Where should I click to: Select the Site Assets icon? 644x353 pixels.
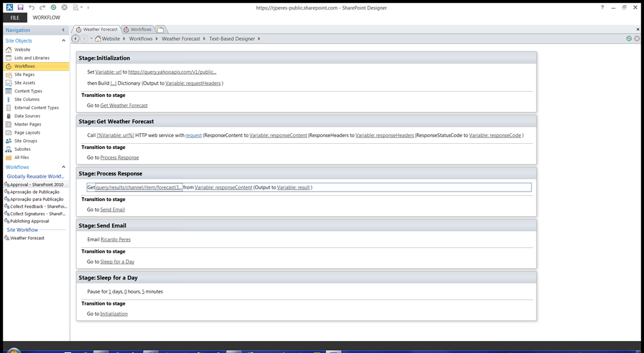[x=9, y=83]
